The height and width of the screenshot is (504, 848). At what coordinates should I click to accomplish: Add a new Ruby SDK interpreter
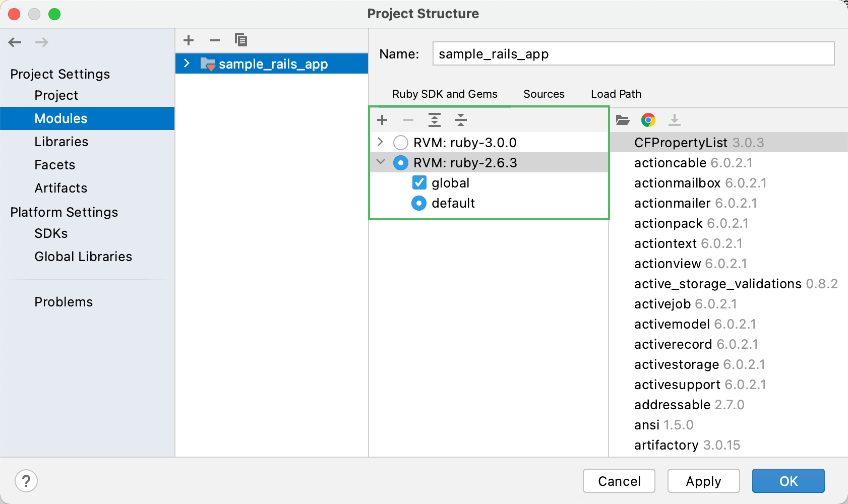pos(382,120)
